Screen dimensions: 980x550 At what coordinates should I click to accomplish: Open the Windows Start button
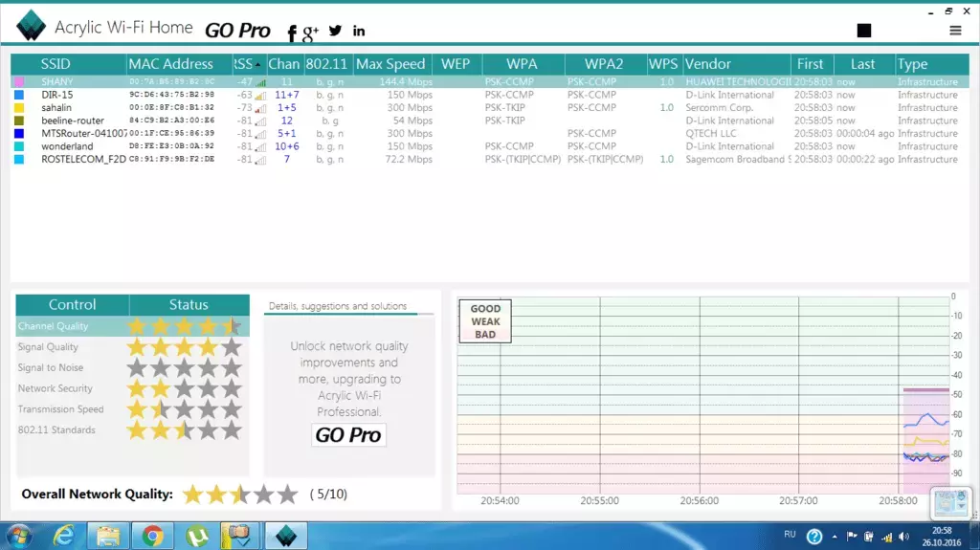[19, 537]
